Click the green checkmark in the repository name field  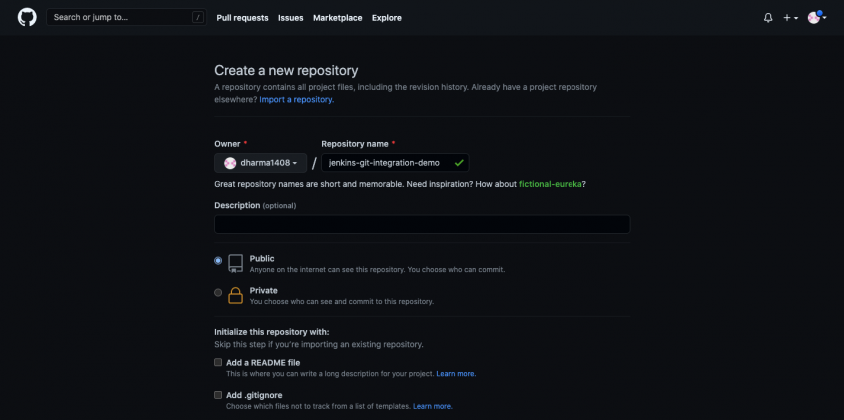pyautogui.click(x=459, y=163)
